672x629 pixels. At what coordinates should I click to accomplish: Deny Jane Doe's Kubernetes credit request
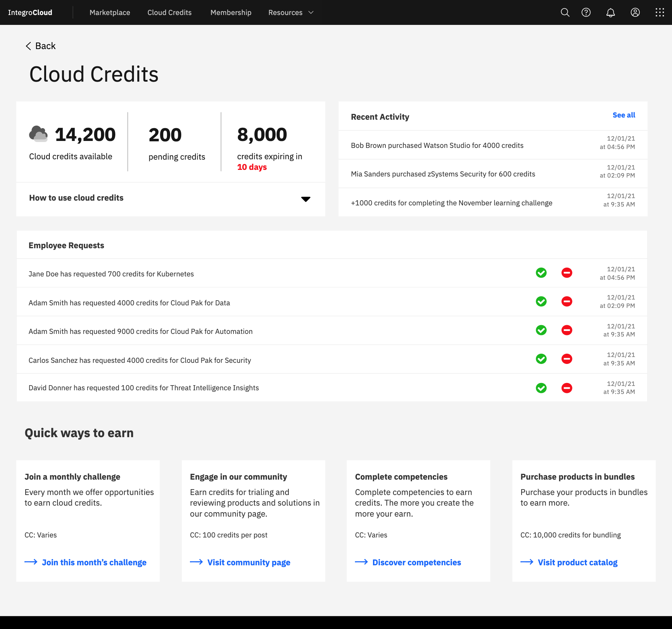point(567,273)
